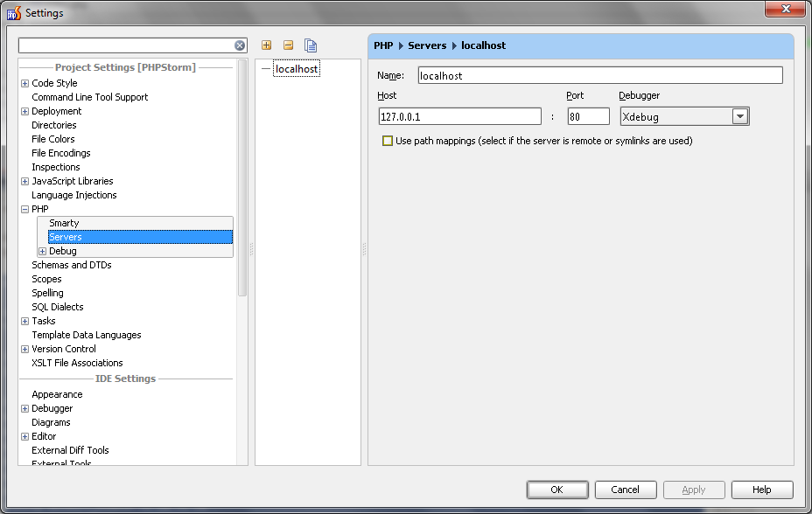Open External Diff Tools settings
812x514 pixels.
coord(70,450)
